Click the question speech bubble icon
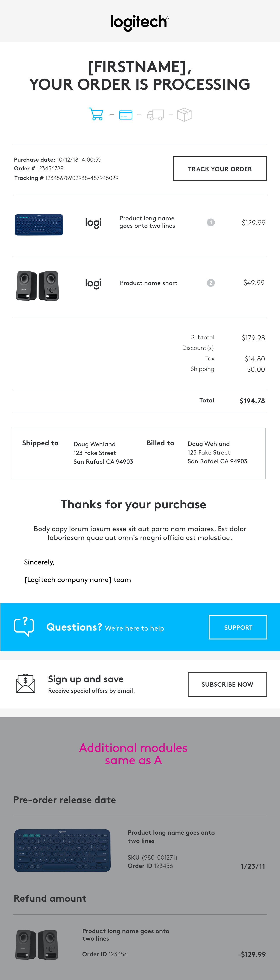 [x=24, y=626]
